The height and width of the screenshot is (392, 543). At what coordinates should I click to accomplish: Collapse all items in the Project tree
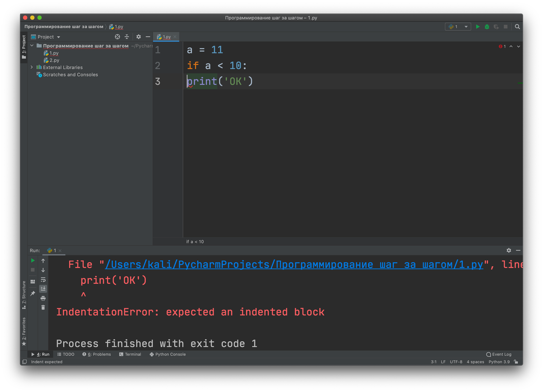127,37
